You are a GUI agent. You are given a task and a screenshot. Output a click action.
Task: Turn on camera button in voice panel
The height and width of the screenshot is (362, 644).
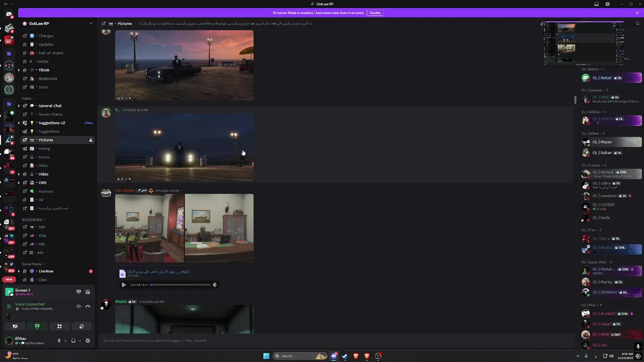coord(15,326)
